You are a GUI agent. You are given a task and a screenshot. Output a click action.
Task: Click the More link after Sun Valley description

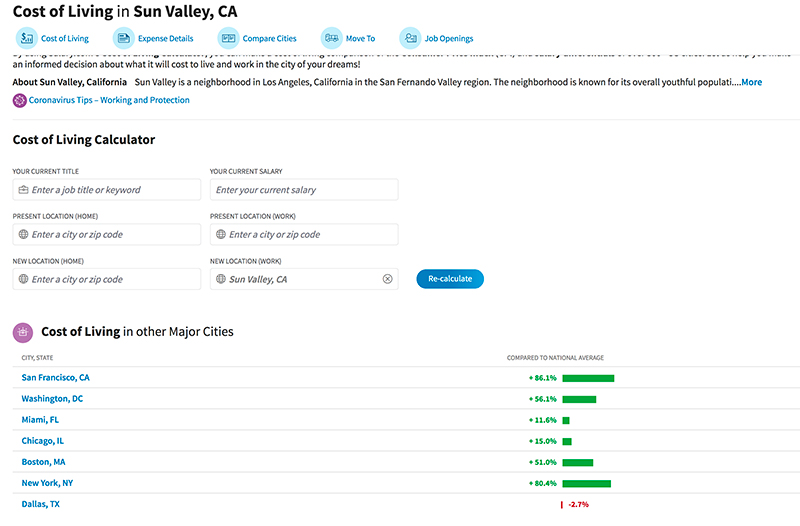point(752,82)
